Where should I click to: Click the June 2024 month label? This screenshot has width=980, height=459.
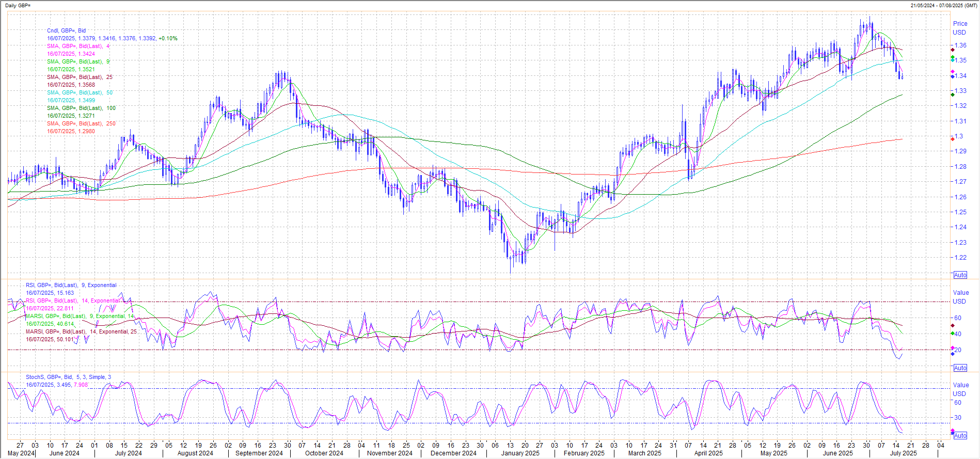[65, 453]
